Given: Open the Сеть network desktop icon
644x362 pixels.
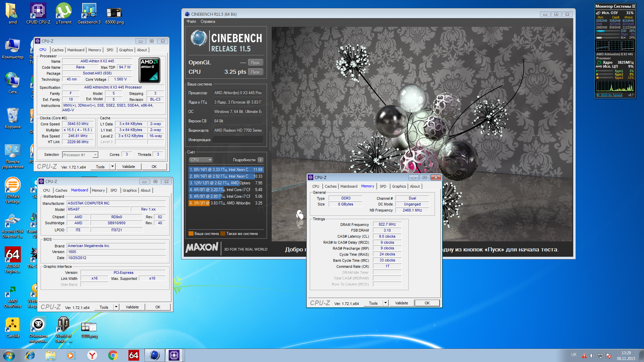Looking at the screenshot, I should [12, 83].
